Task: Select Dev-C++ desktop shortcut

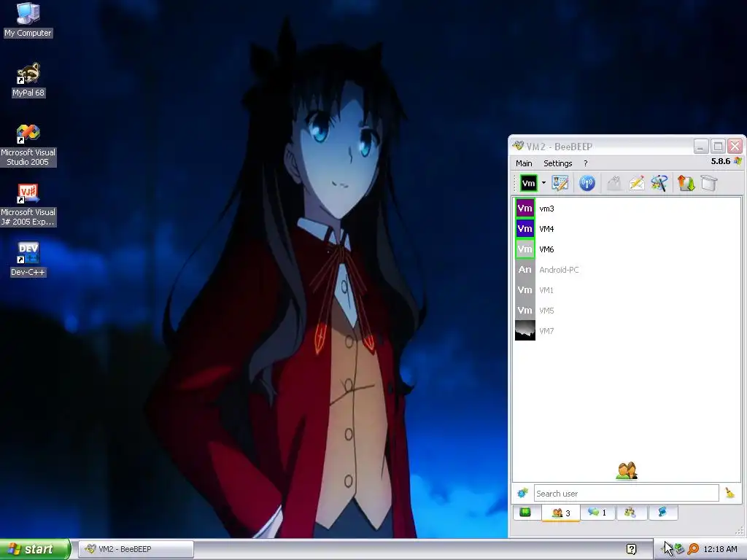Action: click(28, 259)
